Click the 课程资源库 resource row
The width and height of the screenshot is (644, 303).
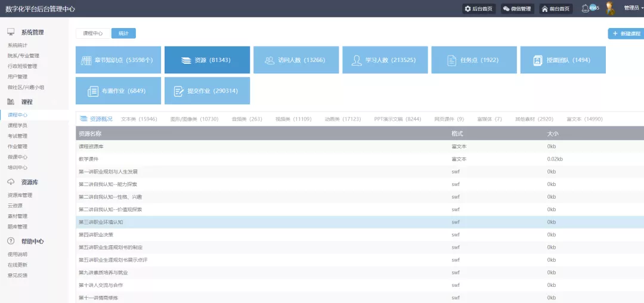[x=360, y=146]
